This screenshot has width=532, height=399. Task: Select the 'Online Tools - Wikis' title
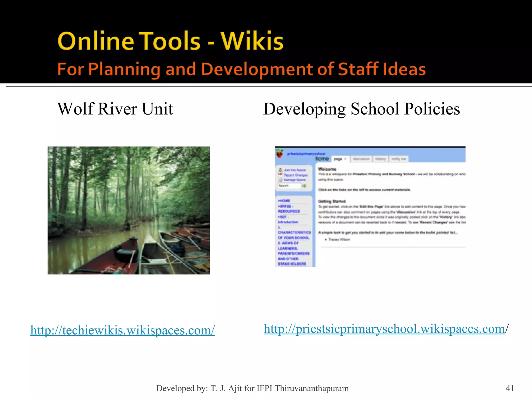170,41
